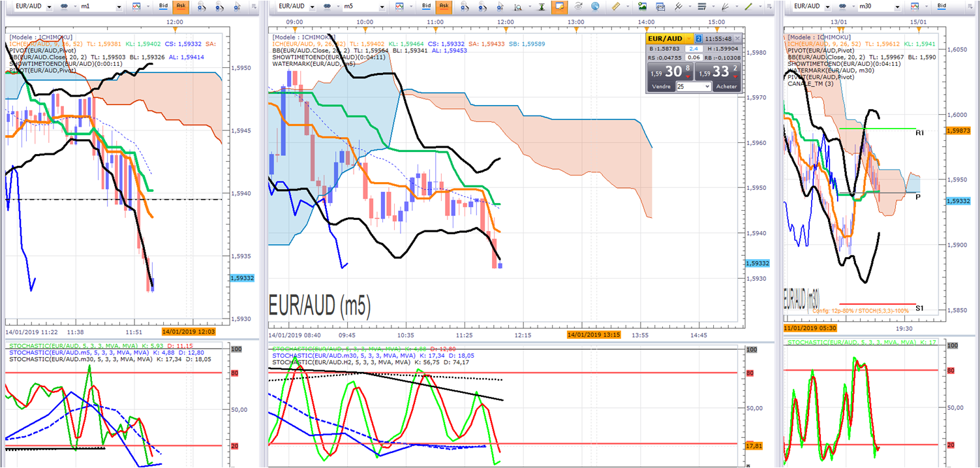Click stochastic value label 17,81 in m5 panel
980x468 pixels.
(753, 446)
